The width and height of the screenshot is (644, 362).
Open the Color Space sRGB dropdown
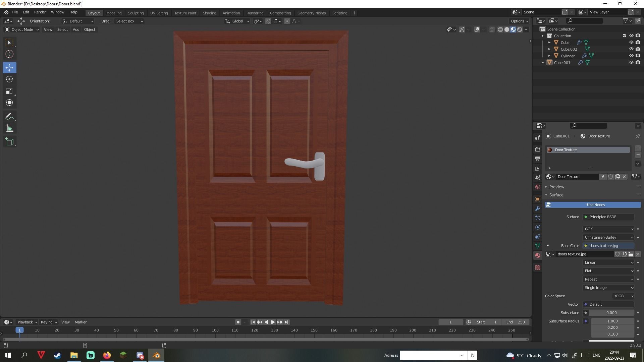623,296
